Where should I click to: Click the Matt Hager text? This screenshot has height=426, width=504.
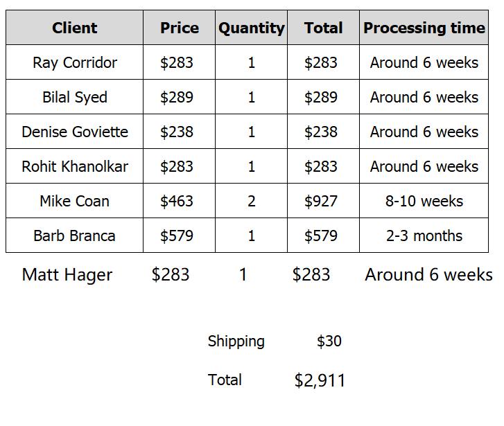[67, 275]
